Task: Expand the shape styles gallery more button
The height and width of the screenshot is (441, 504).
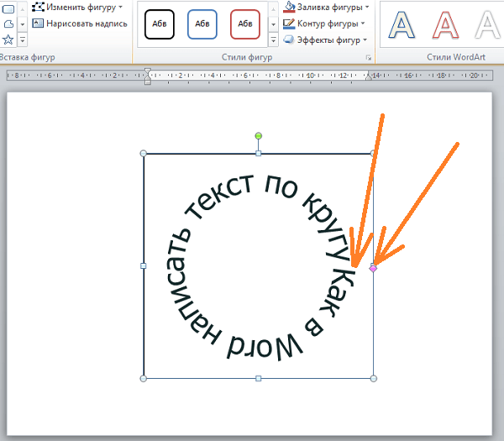Action: click(x=273, y=39)
